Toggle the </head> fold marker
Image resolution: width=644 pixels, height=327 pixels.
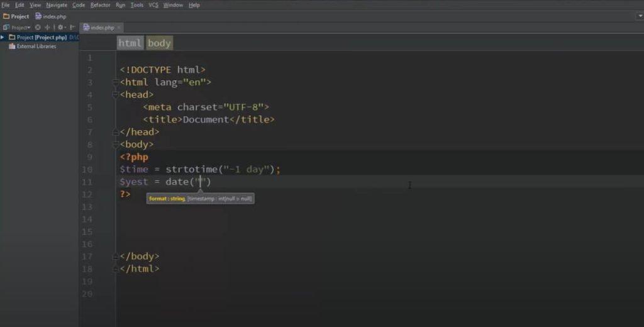(x=116, y=132)
